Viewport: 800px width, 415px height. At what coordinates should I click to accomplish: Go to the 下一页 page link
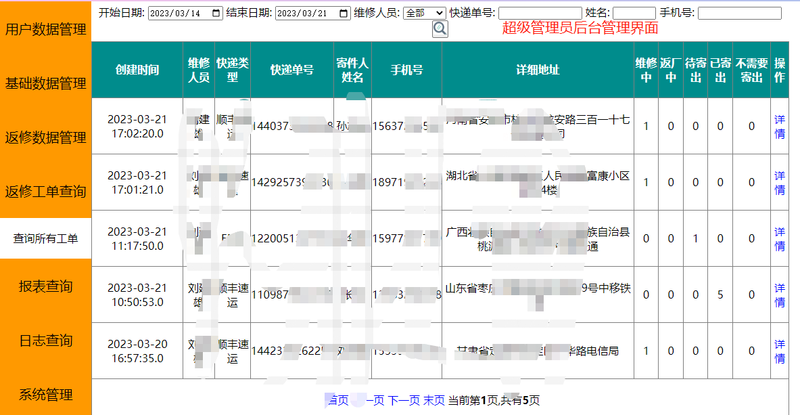pyautogui.click(x=404, y=400)
